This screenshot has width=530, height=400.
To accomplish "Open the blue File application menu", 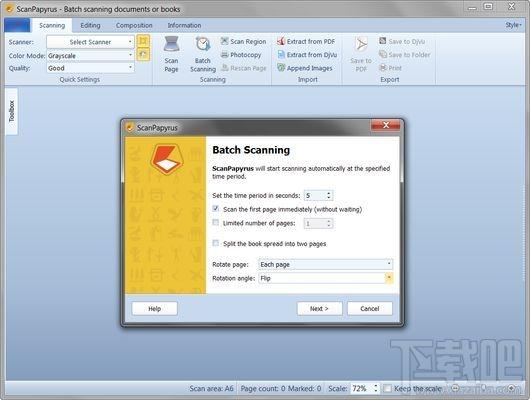I will (17, 25).
